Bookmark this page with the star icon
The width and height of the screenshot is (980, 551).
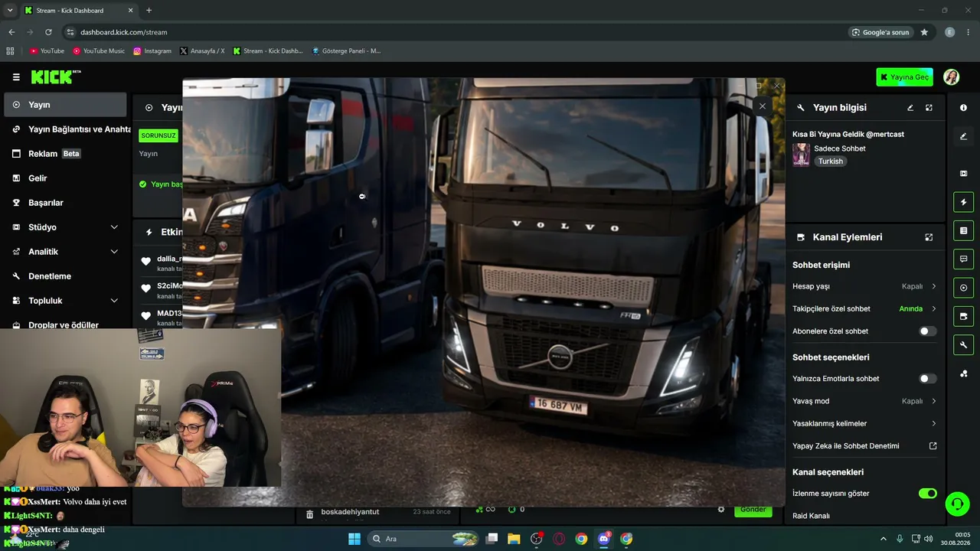924,32
